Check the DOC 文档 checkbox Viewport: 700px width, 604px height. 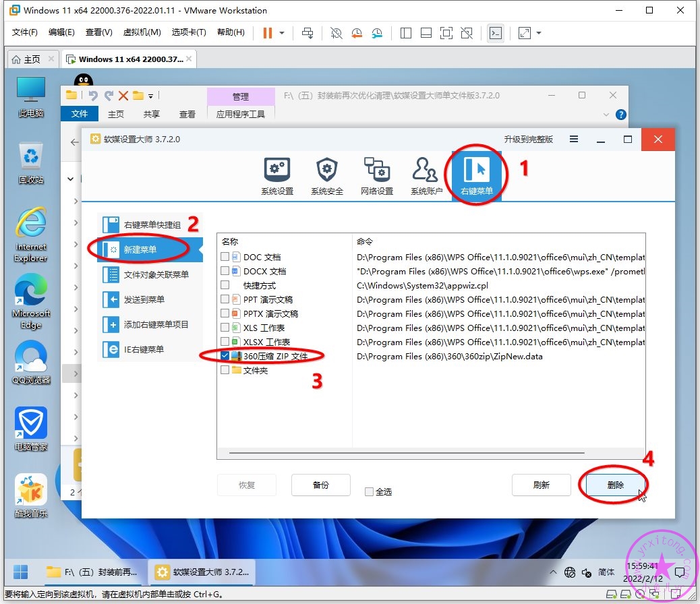225,257
